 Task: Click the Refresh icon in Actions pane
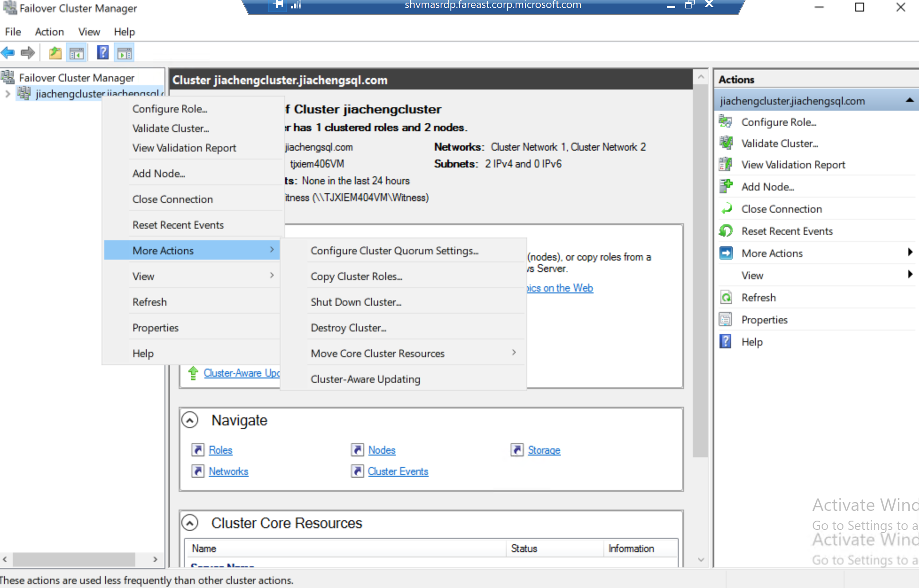pyautogui.click(x=726, y=297)
